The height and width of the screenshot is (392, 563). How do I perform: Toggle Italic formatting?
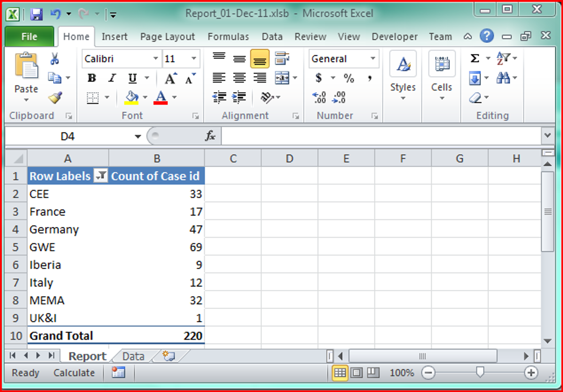pyautogui.click(x=112, y=78)
